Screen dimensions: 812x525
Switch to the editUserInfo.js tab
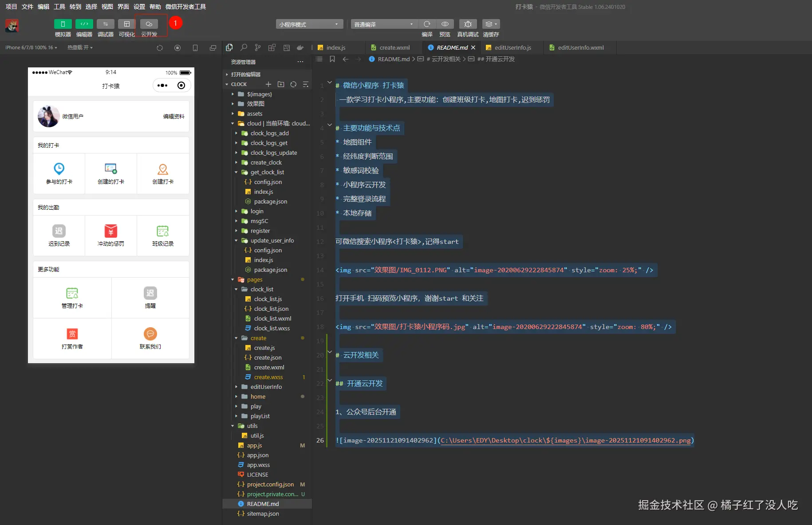click(x=513, y=47)
